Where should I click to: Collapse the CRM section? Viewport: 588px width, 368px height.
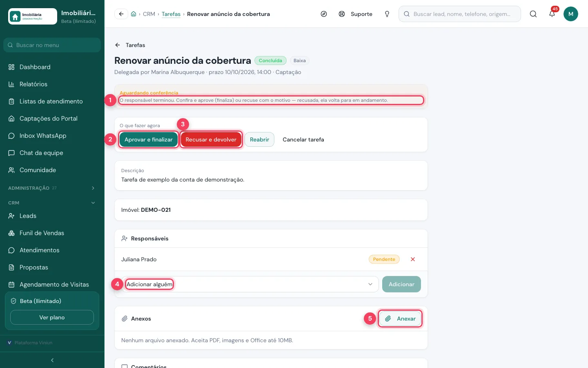point(52,203)
